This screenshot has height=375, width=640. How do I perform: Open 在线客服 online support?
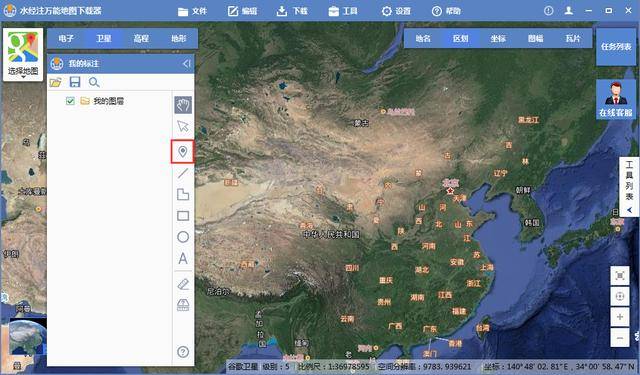pos(616,99)
